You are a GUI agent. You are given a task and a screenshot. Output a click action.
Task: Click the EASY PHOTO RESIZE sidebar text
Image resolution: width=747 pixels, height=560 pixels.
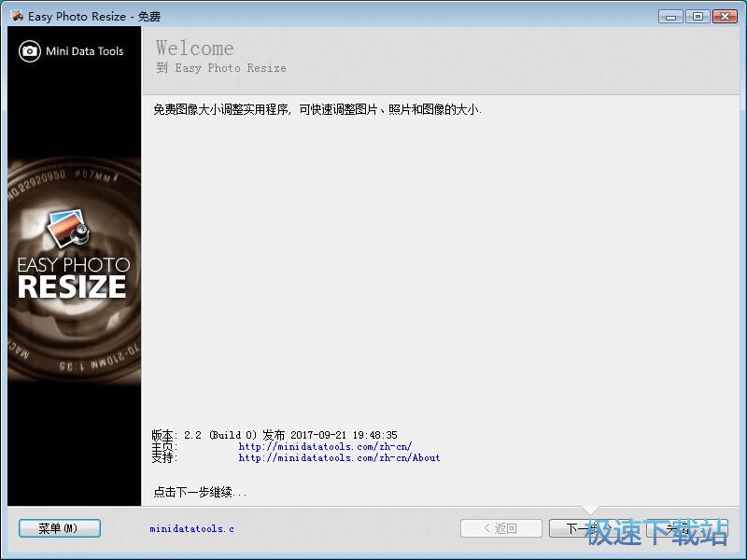coord(73,277)
